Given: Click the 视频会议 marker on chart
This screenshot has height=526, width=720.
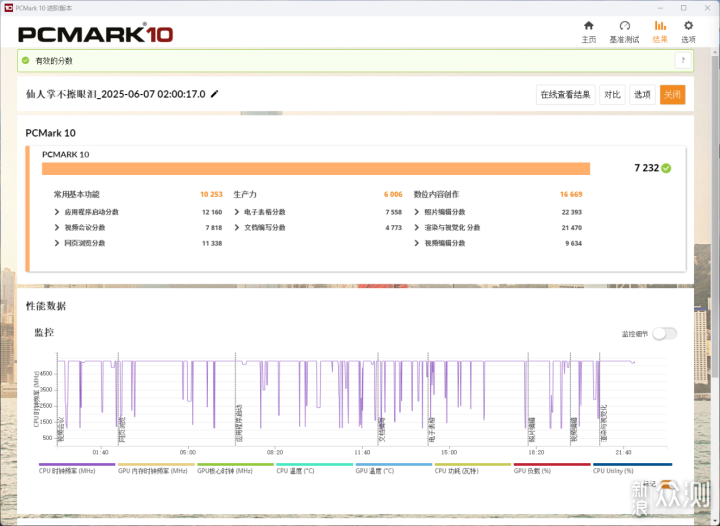Looking at the screenshot, I should pyautogui.click(x=61, y=430).
